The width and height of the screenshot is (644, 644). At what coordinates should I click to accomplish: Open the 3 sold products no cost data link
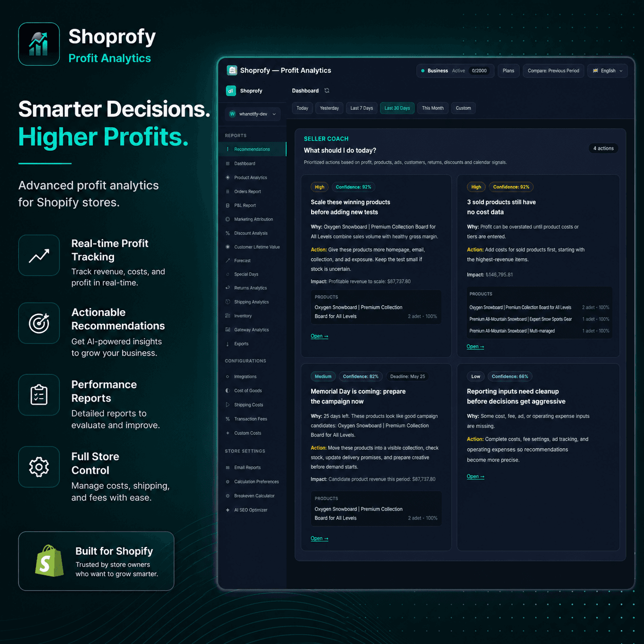point(476,347)
